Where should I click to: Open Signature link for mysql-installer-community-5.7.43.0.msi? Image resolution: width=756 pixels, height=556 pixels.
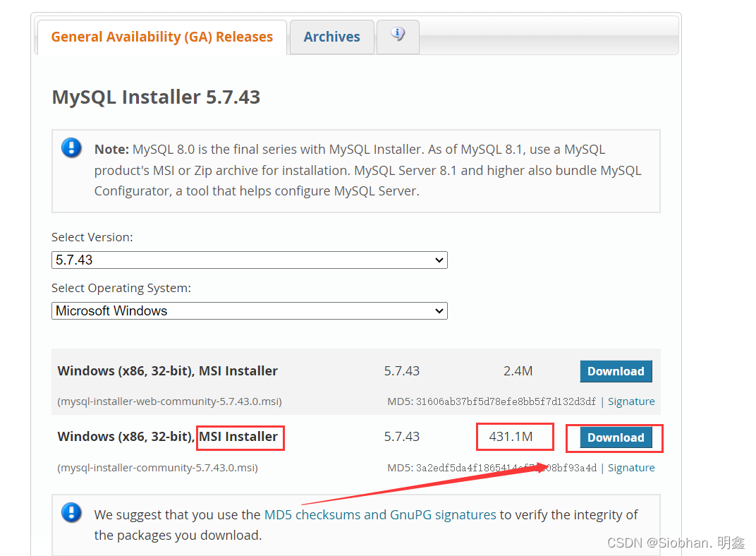click(x=631, y=468)
